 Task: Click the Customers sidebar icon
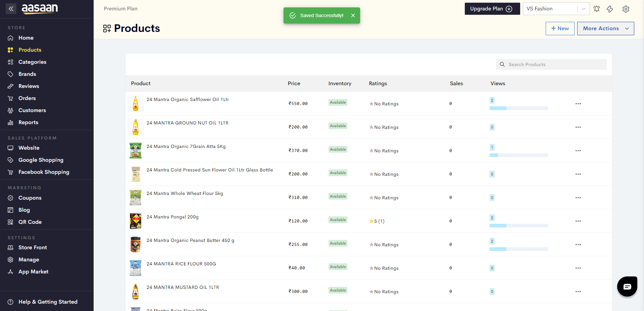(x=10, y=110)
